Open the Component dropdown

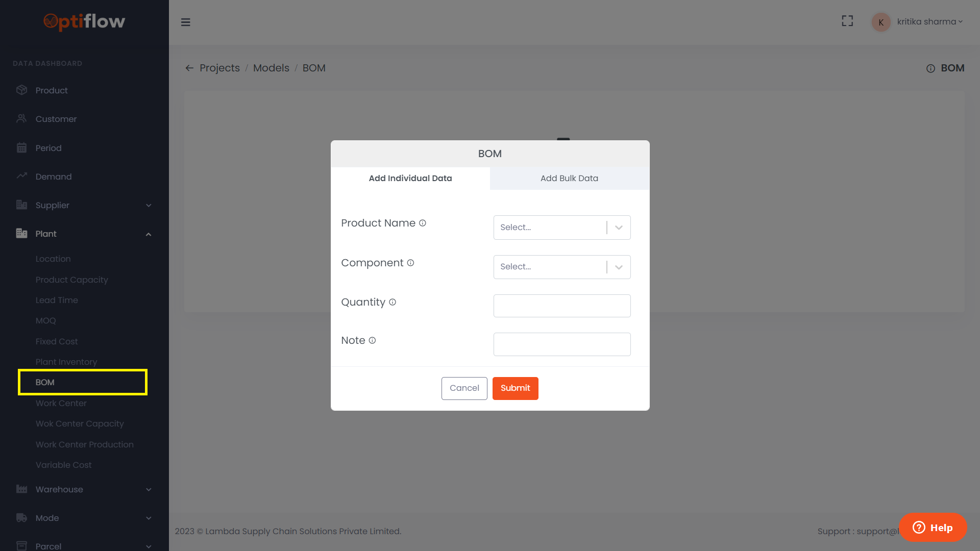[561, 267]
